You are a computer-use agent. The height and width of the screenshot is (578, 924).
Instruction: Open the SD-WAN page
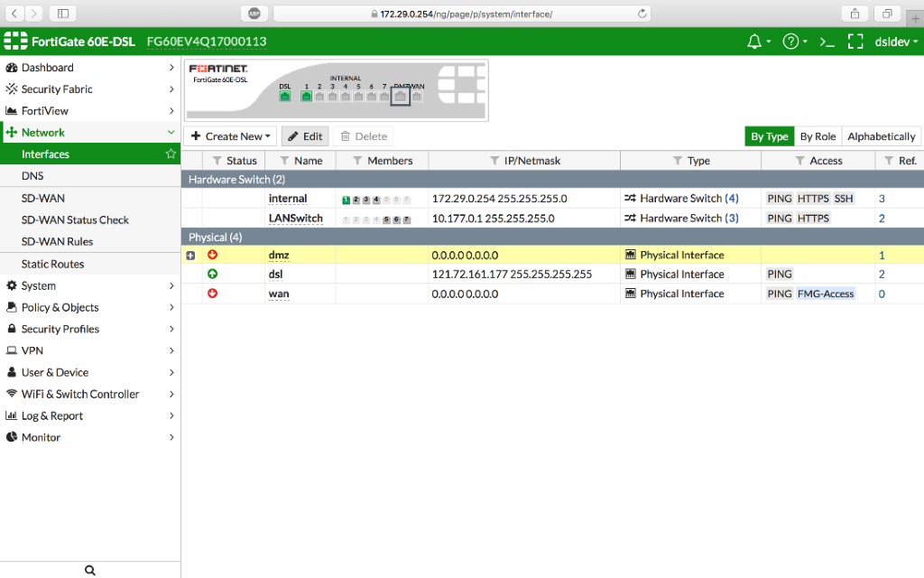click(89, 198)
